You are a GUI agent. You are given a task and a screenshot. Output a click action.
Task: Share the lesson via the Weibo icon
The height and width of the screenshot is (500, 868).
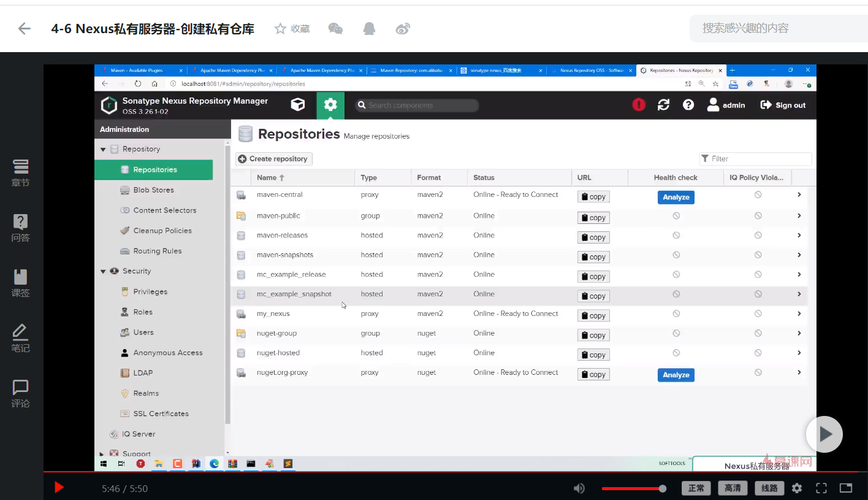(403, 28)
